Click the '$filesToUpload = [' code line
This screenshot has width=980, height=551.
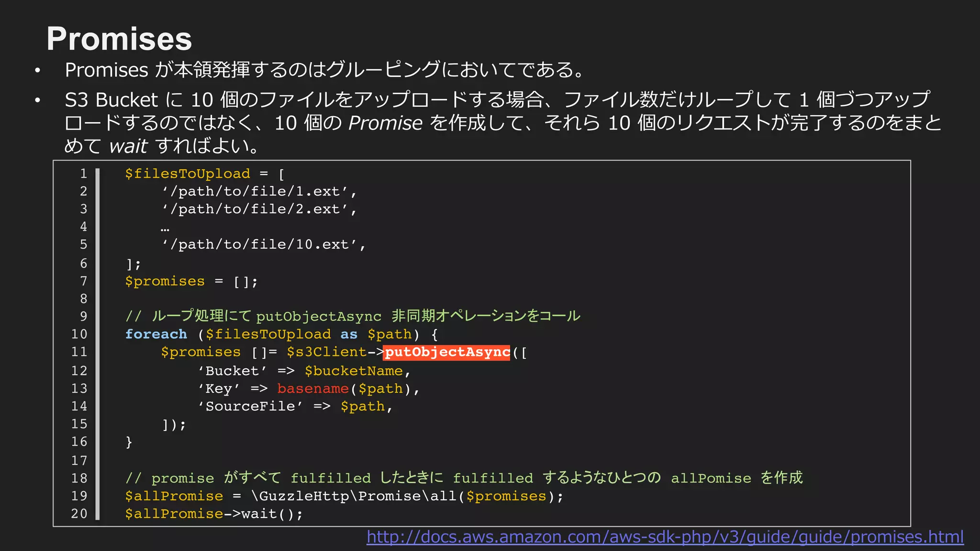205,174
